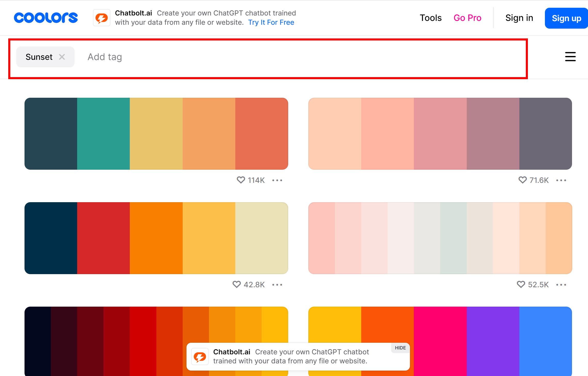This screenshot has height=376, width=588.
Task: Click Chatbolt.ai icon in top banner
Action: (x=102, y=18)
